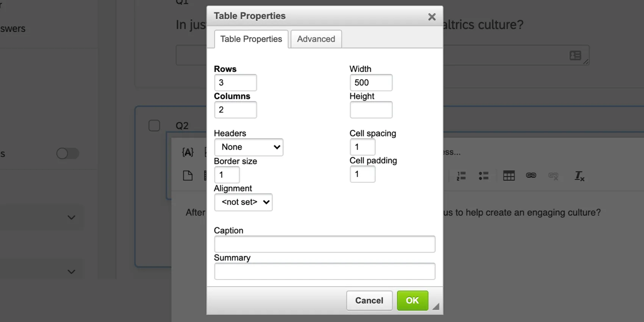Screen dimensions: 644x322
Task: Toggle the switch in the left sidebar
Action: click(x=68, y=153)
